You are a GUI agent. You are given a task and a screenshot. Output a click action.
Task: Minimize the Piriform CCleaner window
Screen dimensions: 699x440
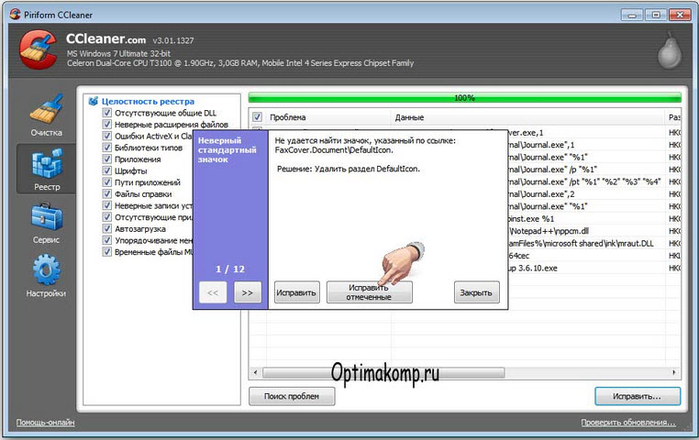pos(632,15)
